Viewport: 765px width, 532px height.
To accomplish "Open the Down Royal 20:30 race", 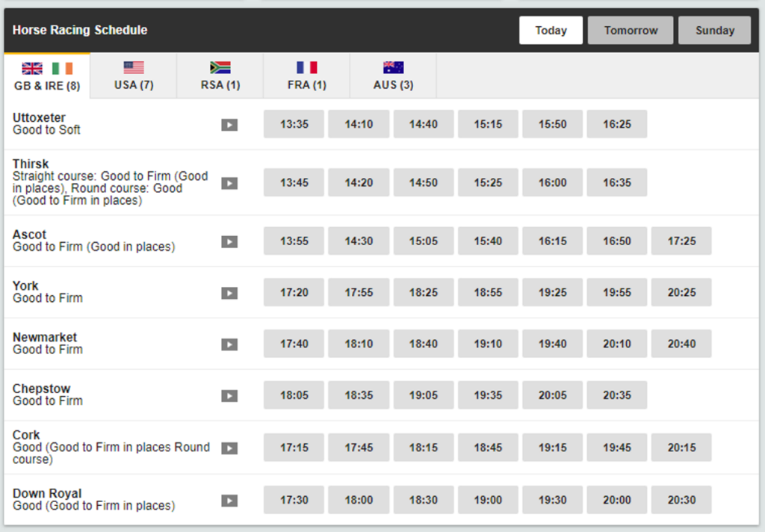I will (x=681, y=501).
